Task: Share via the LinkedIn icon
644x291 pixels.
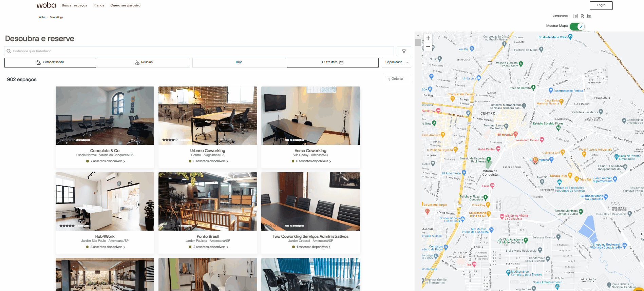Action: pos(589,16)
